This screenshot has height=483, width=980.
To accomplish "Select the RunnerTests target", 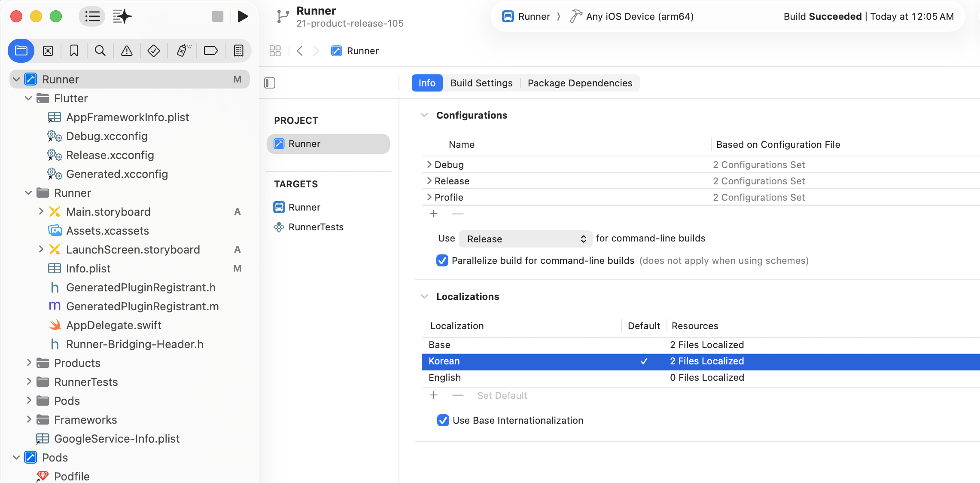I will tap(316, 227).
